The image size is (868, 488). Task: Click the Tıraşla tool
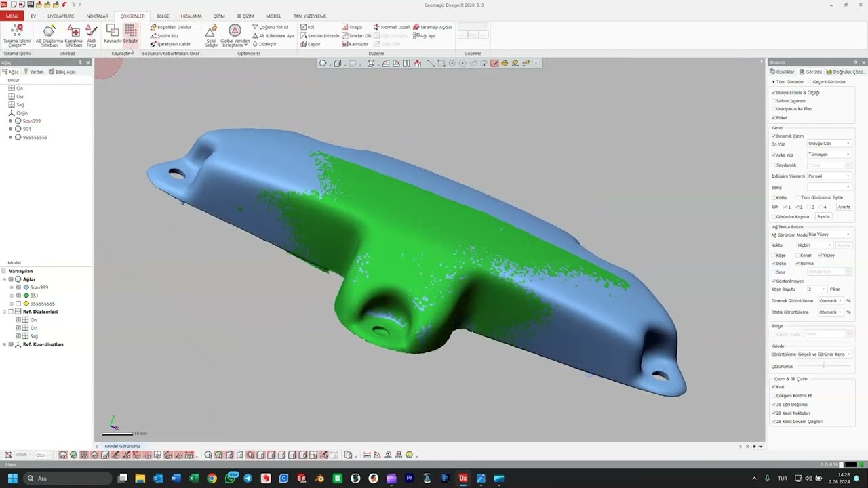352,27
